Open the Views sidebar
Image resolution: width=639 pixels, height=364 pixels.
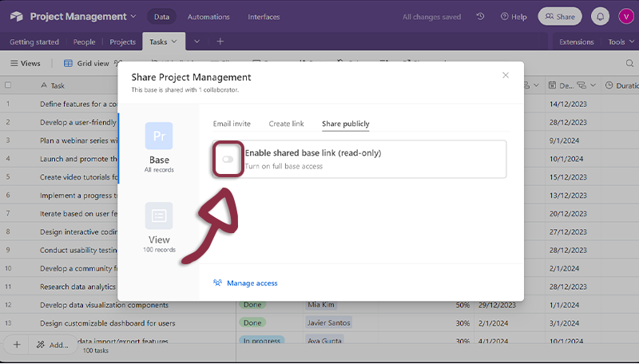(x=25, y=64)
